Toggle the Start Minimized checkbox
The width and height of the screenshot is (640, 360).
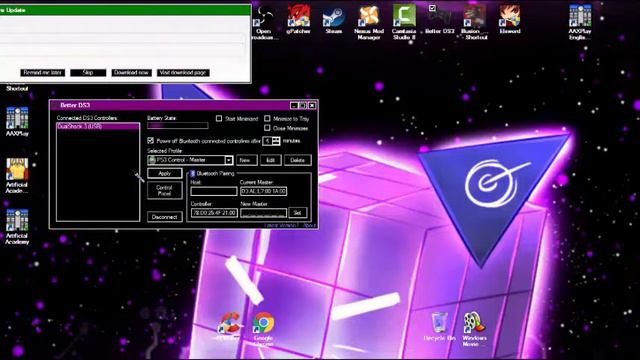219,118
